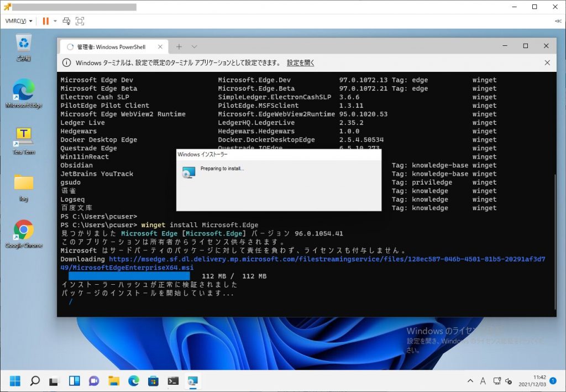Click the Windows Installer dialog icon
Screen dimensions: 566x392
pos(188,172)
